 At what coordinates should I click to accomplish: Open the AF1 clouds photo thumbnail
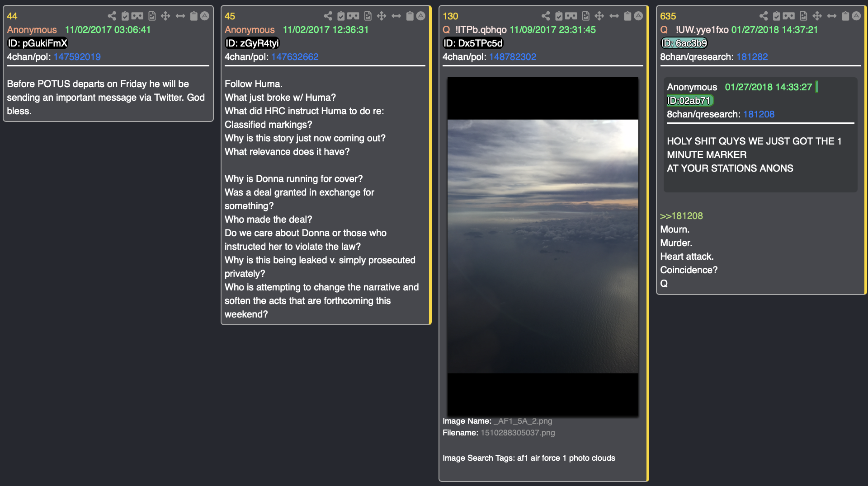point(542,246)
